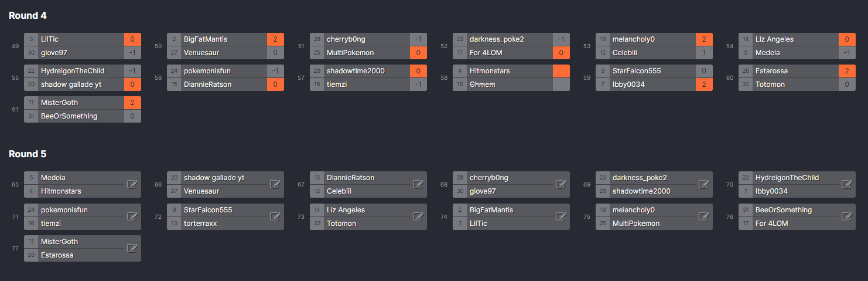Select crossed-out player Chmem in match 58
The image size is (868, 281).
click(x=483, y=84)
